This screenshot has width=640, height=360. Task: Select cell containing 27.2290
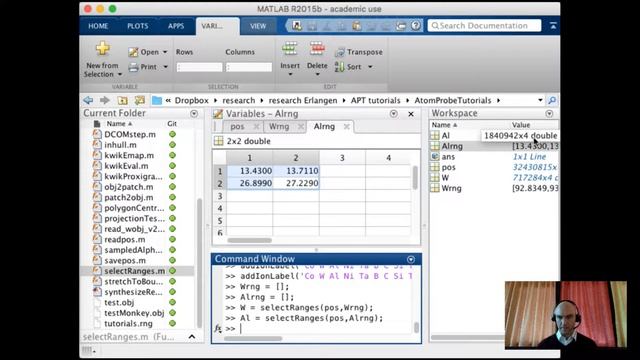coord(296,183)
